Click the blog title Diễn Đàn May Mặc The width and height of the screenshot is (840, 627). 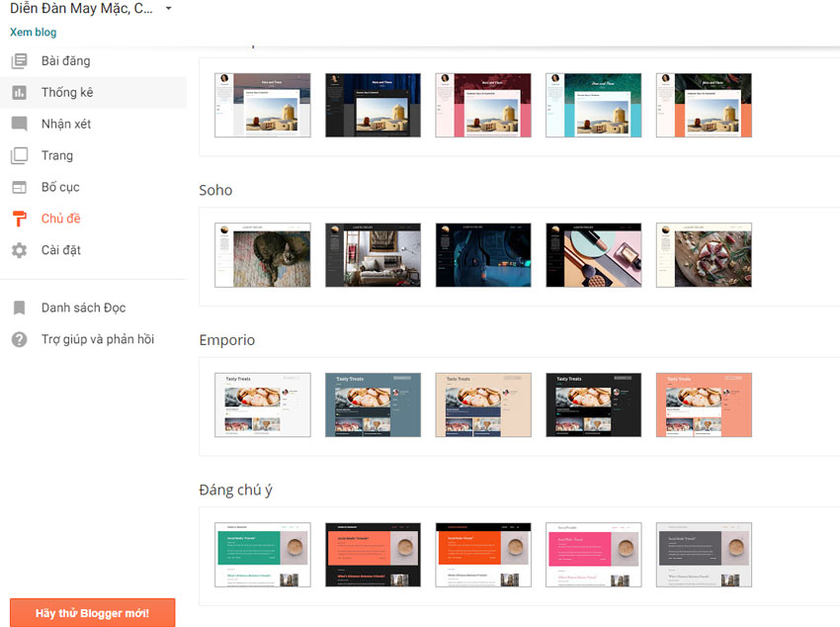coord(81,9)
